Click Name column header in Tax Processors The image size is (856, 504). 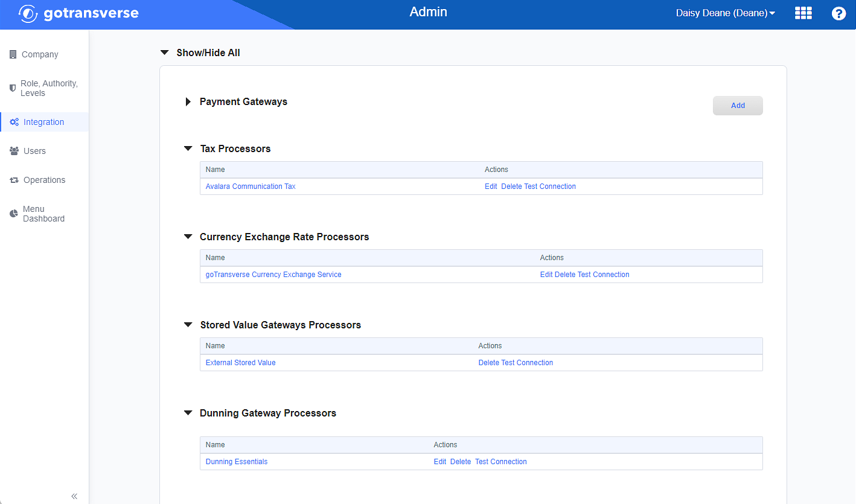click(215, 170)
